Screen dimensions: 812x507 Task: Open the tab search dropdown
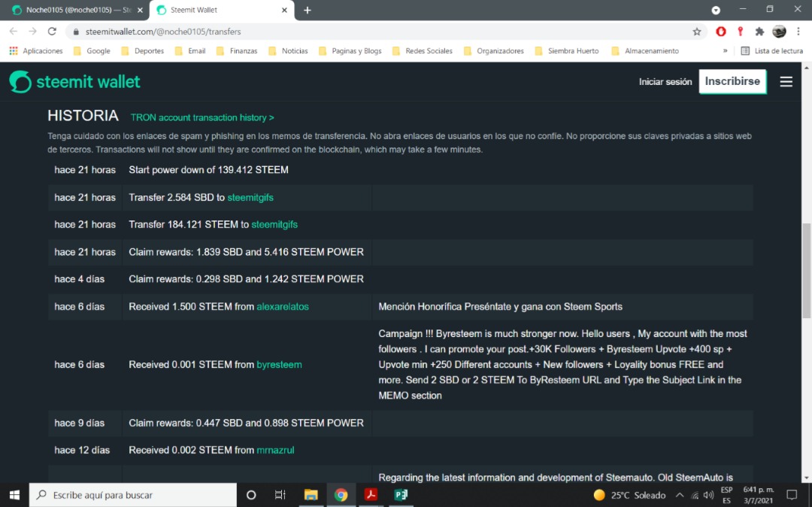(716, 10)
